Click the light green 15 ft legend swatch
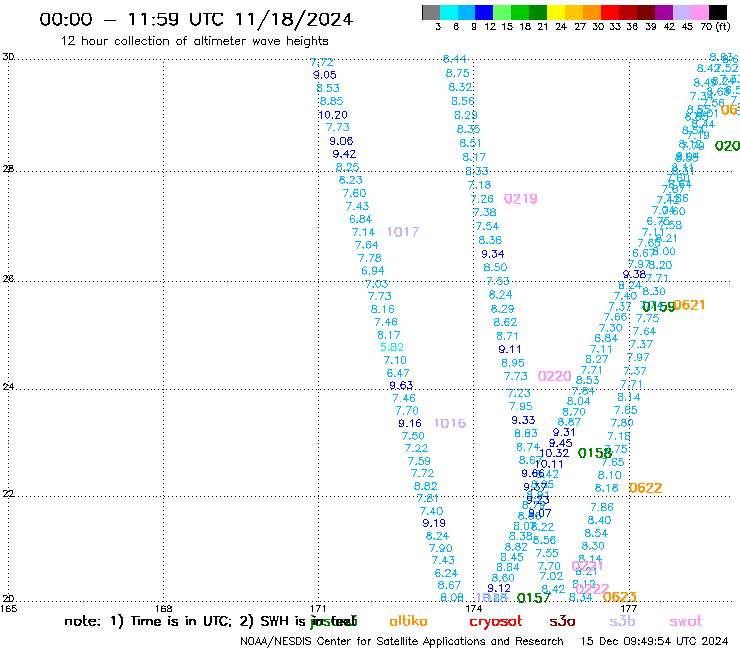 (x=503, y=12)
